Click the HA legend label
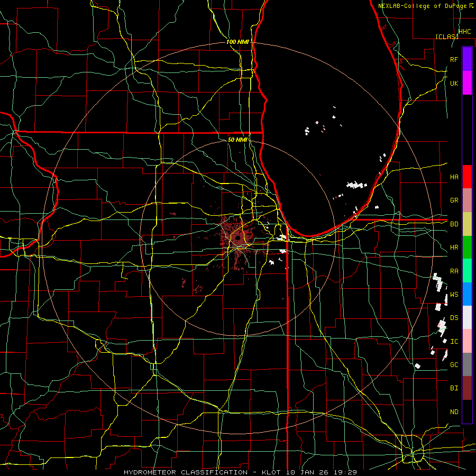The image size is (476, 476). (454, 177)
